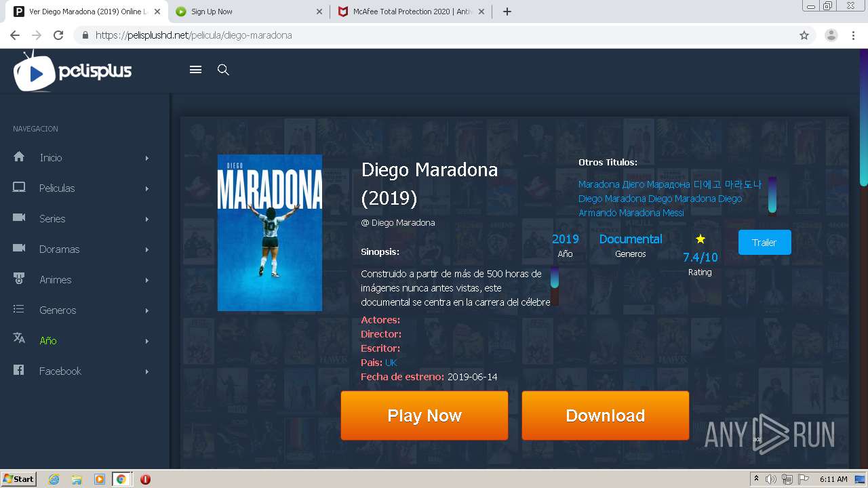Open Internet Explorer from taskbar

54,479
